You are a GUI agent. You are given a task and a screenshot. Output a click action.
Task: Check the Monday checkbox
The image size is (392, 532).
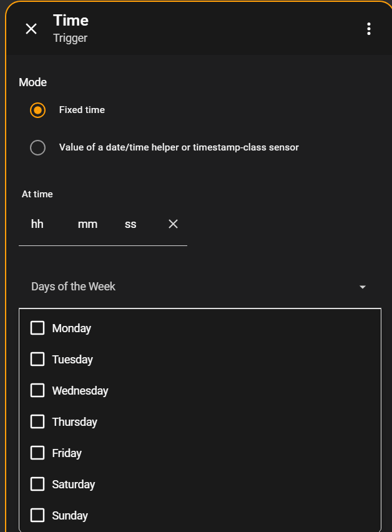tap(37, 328)
